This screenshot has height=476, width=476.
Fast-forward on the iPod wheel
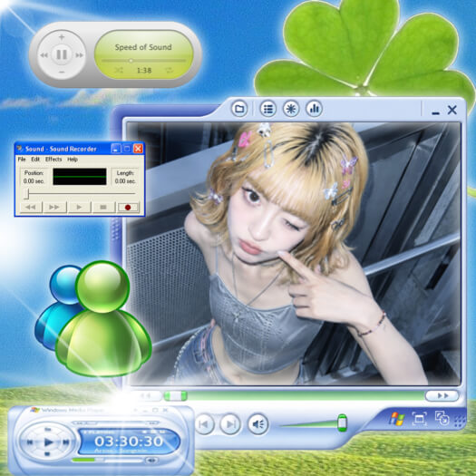[79, 55]
